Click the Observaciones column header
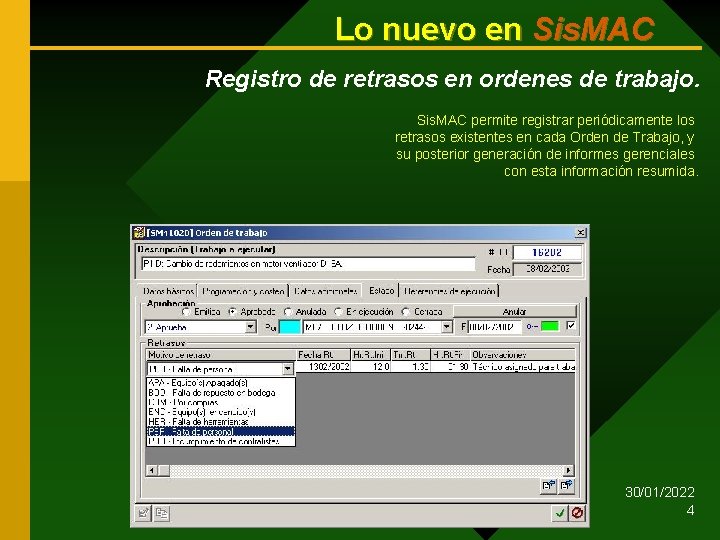Screen dimensions: 720x540 (x=523, y=354)
